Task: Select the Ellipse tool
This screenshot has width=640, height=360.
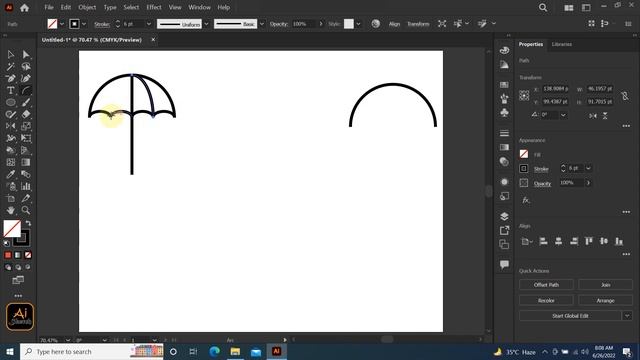Action: pyautogui.click(x=11, y=102)
